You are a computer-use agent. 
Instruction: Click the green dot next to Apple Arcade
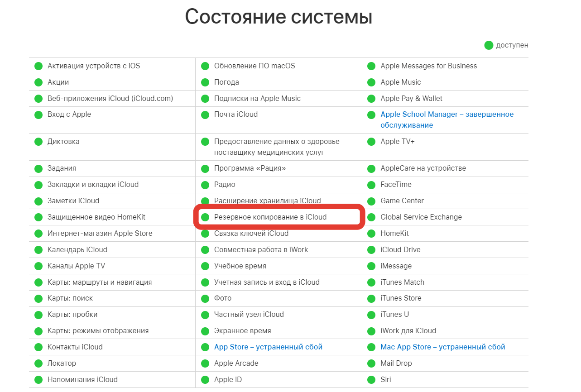205,363
